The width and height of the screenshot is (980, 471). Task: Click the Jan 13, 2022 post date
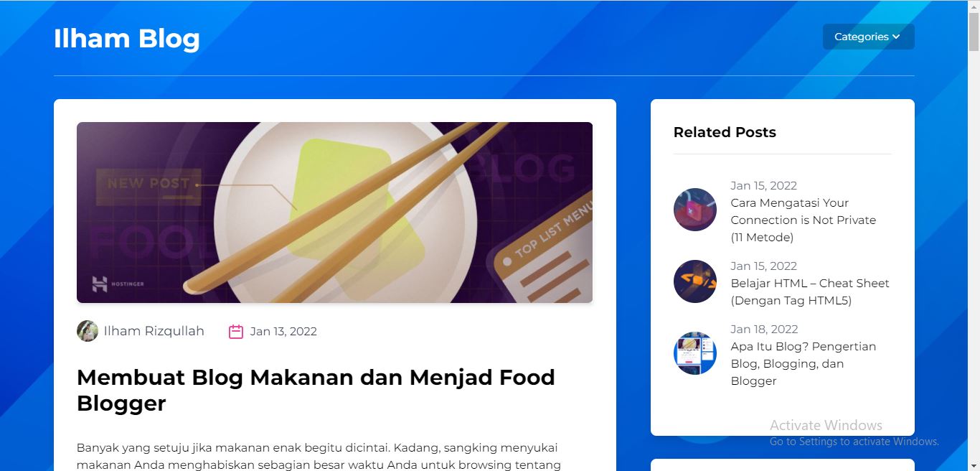(x=283, y=331)
